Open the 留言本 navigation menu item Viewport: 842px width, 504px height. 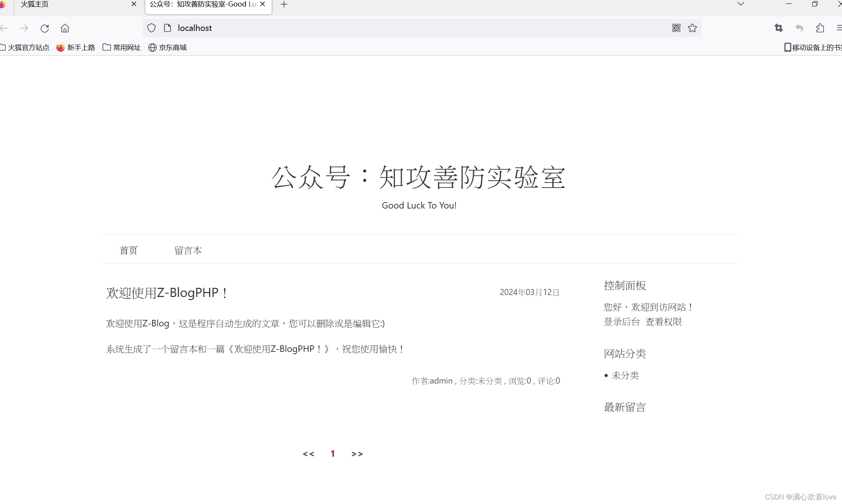pos(188,250)
